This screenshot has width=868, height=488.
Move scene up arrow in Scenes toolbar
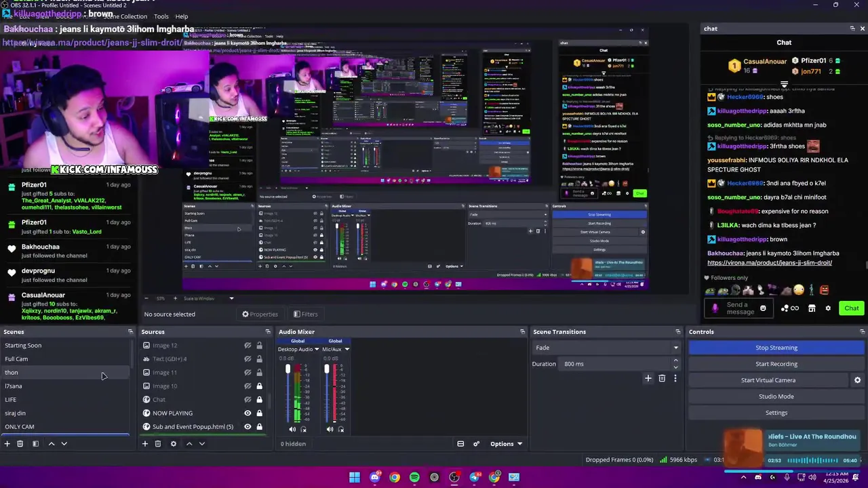(x=52, y=444)
